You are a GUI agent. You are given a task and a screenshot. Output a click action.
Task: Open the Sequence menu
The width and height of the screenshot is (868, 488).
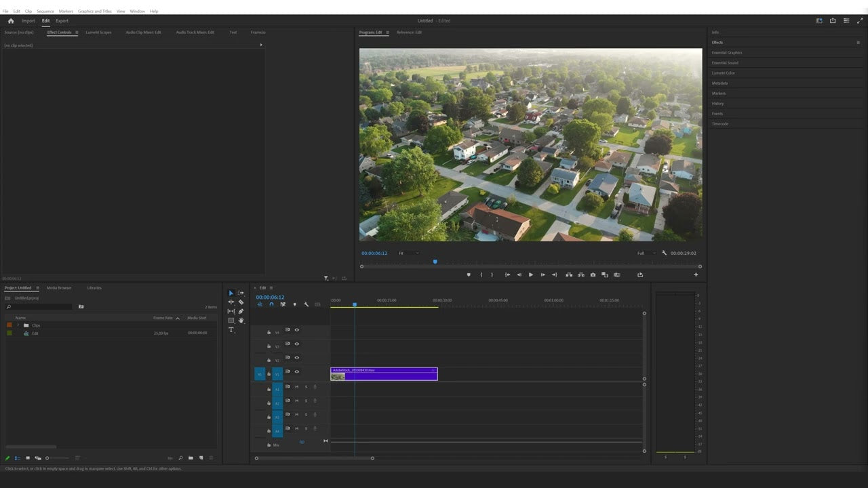45,11
